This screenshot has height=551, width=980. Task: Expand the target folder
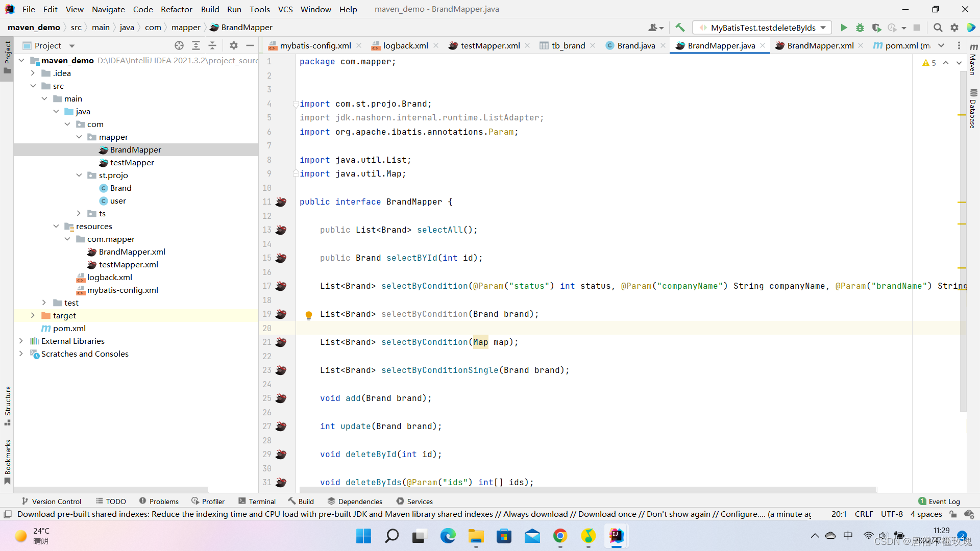pyautogui.click(x=33, y=315)
